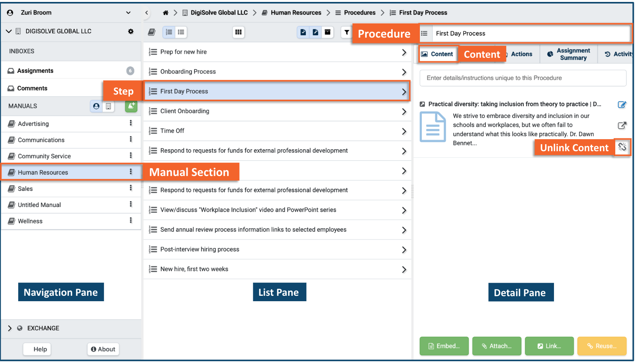The height and width of the screenshot is (364, 635).
Task: Click the home icon in the breadcrumb
Action: pos(166,13)
